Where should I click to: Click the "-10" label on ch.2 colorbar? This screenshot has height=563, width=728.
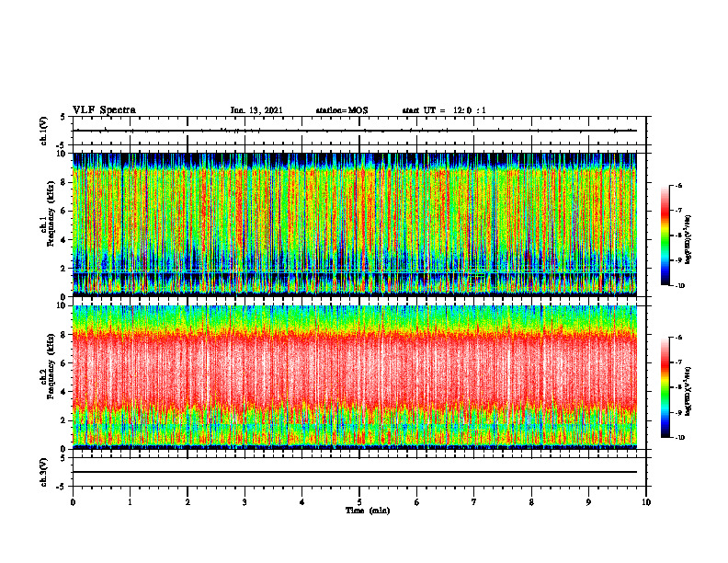680,438
